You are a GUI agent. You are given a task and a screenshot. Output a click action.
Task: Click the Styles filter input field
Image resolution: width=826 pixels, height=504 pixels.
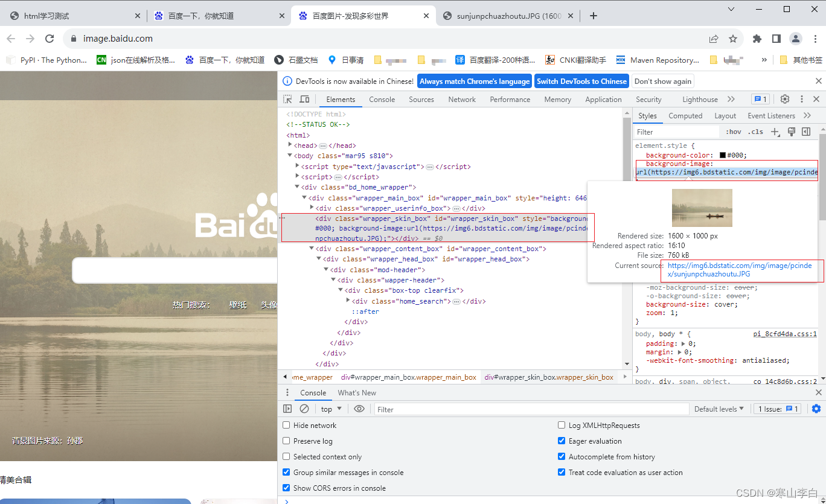pyautogui.click(x=676, y=132)
